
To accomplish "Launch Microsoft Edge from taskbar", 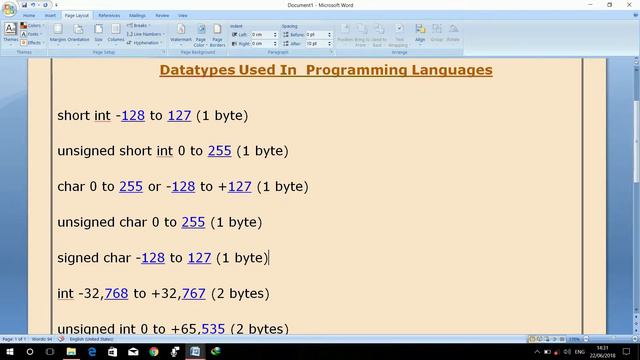I will 92,351.
